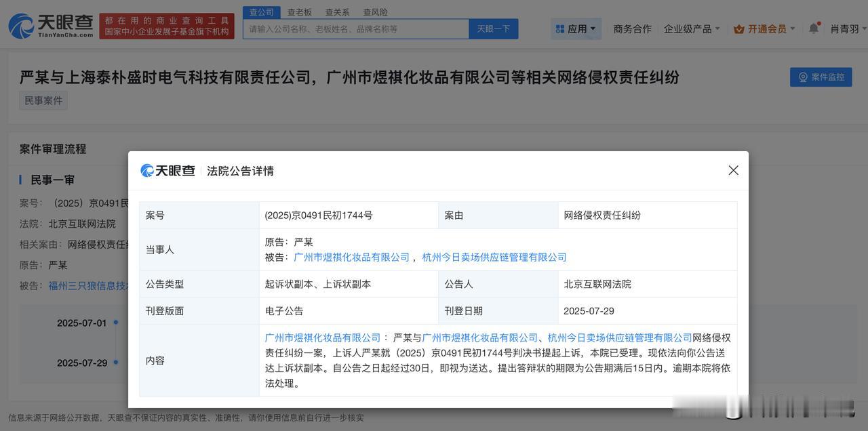Click the TianYanCha logo in header
Image resolution: width=868 pixels, height=431 pixels.
[x=51, y=26]
